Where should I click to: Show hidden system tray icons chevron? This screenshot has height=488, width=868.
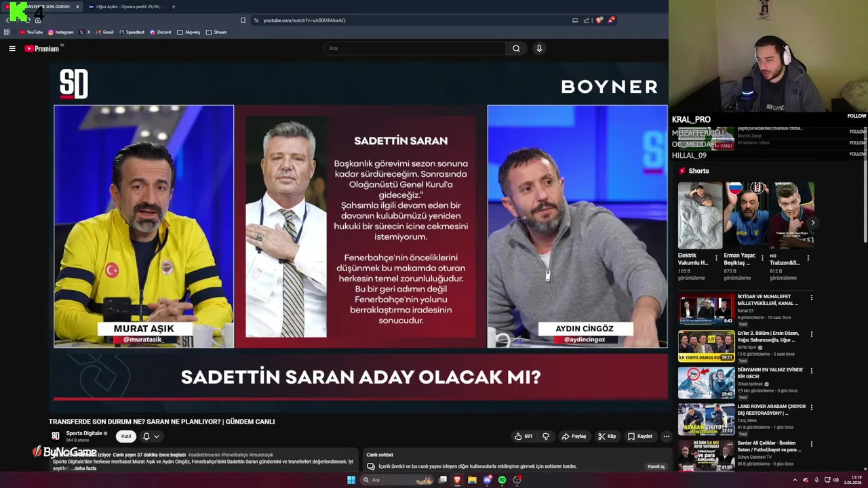point(795,480)
